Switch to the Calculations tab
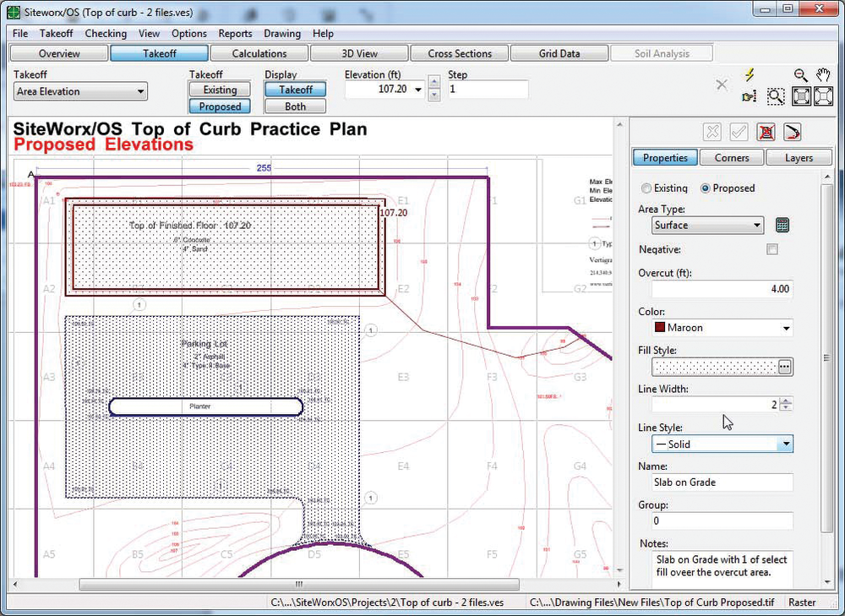The height and width of the screenshot is (616, 845). [259, 53]
